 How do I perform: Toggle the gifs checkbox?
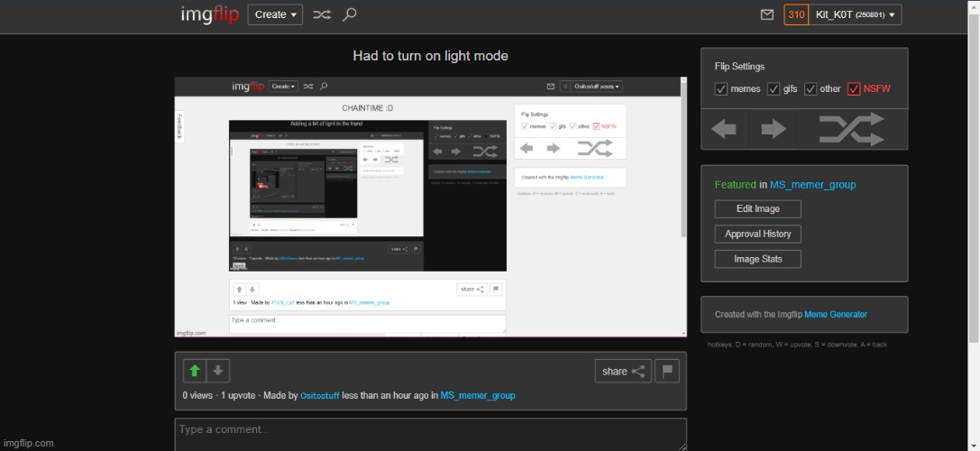pyautogui.click(x=774, y=88)
